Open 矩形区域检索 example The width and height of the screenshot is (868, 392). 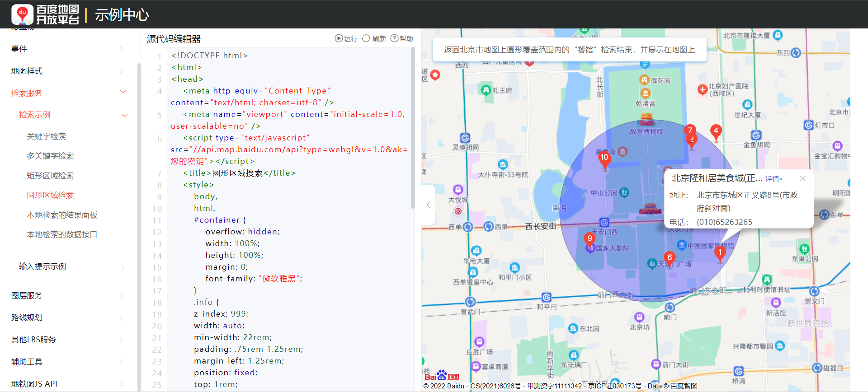pos(50,176)
